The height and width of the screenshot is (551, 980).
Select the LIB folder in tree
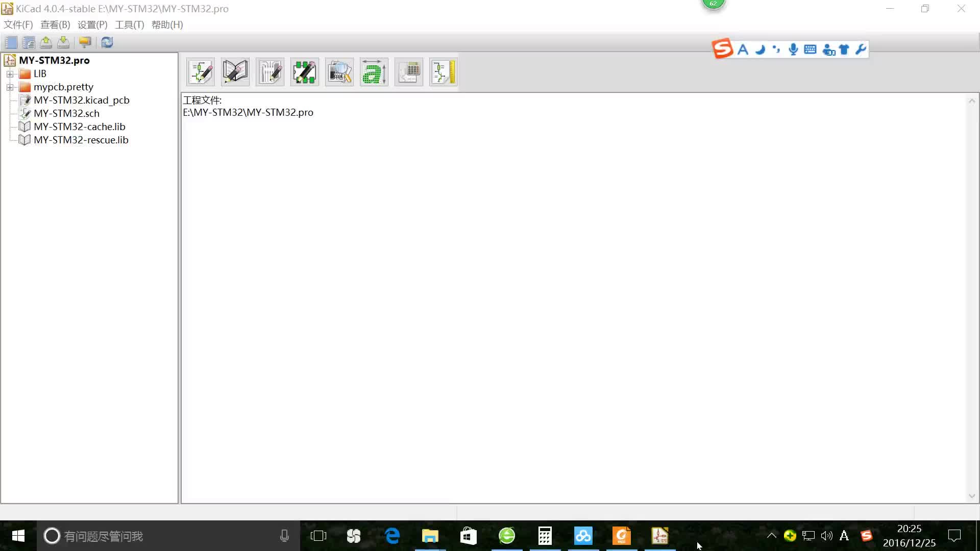(40, 73)
